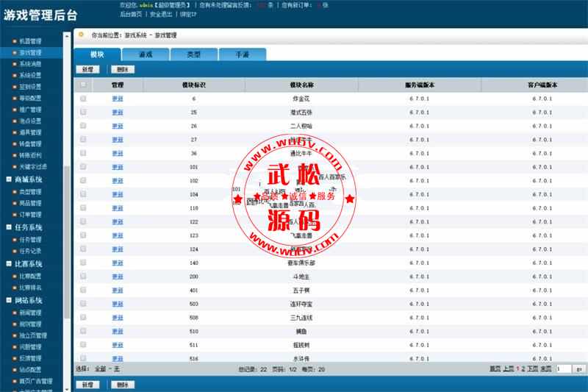Open 泡点设置 in the sidebar
The height and width of the screenshot is (392, 588).
tap(30, 121)
